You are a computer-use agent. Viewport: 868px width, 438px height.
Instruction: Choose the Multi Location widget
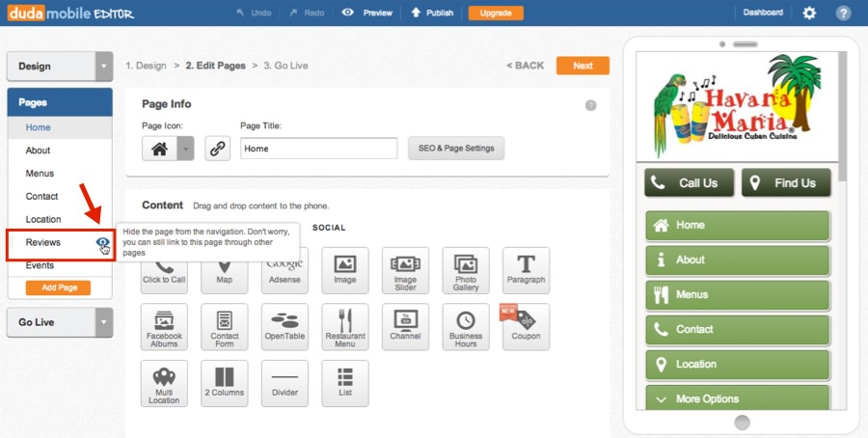[164, 383]
